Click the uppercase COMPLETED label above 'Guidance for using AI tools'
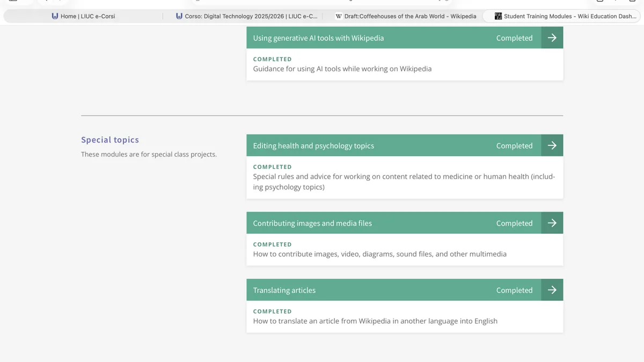 (x=273, y=60)
